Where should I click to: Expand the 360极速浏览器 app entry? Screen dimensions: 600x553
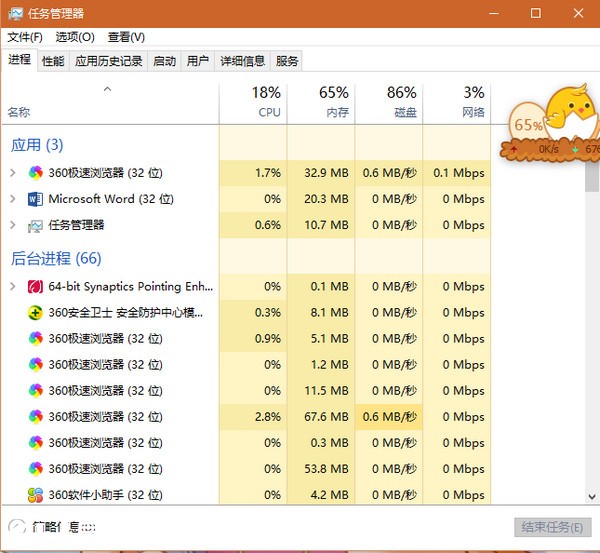click(x=12, y=173)
